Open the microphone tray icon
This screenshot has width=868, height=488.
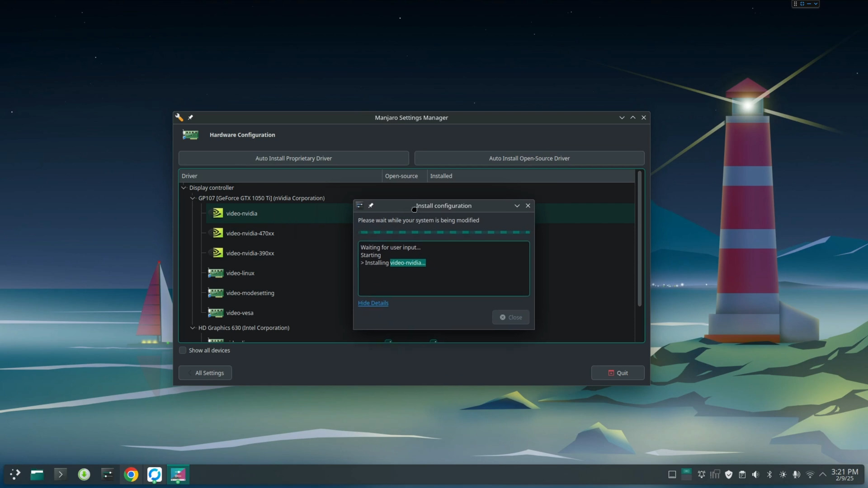pos(797,474)
